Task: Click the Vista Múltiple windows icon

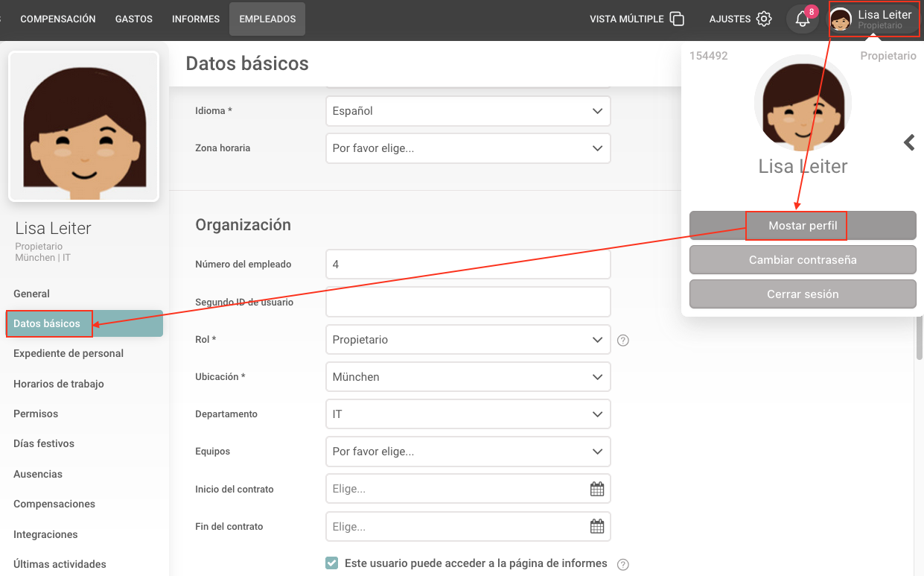Action: pos(676,19)
